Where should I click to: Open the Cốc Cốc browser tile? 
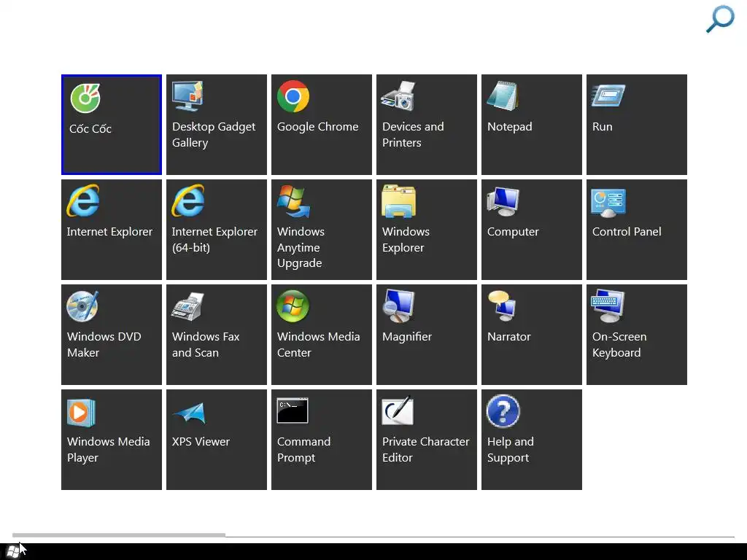coord(112,125)
